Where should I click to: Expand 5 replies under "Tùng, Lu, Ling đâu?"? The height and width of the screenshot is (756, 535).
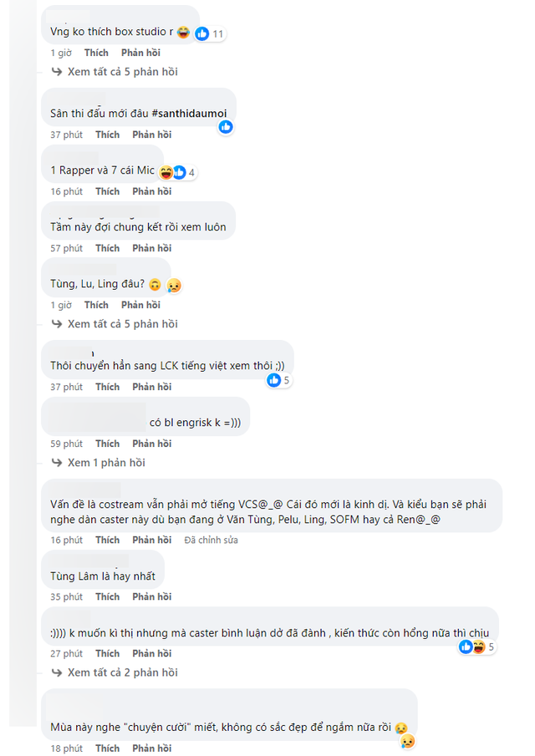coord(122,324)
